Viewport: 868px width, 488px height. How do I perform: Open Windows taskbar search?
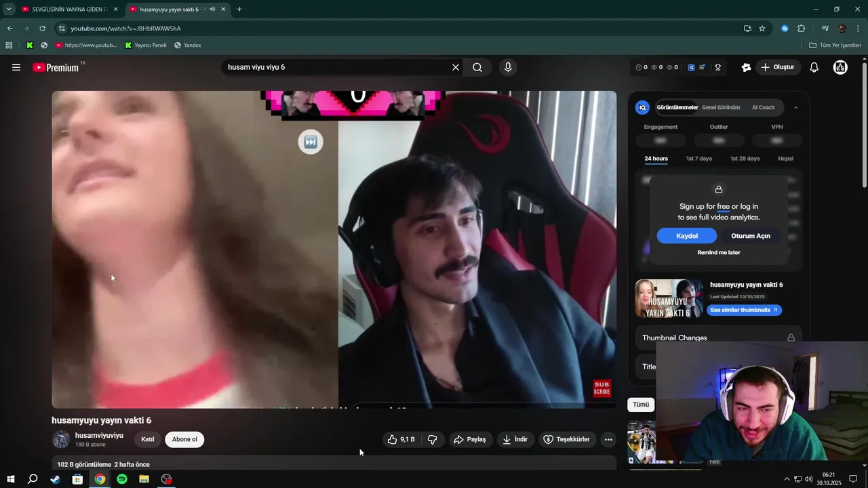point(33,479)
